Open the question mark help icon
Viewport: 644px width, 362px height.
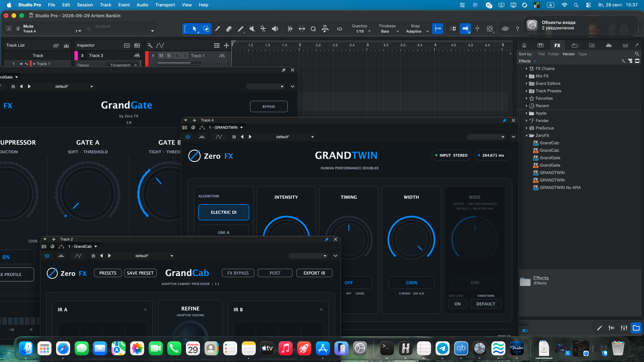point(517,29)
